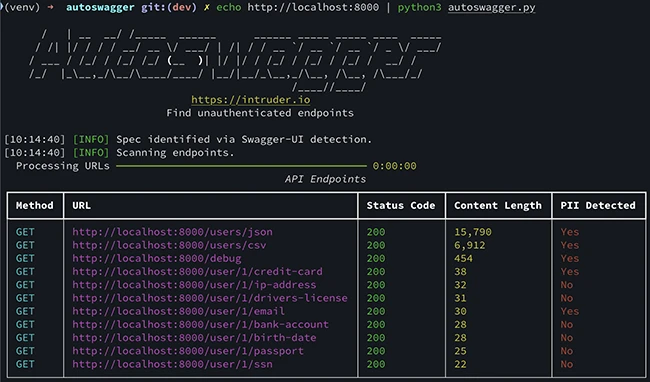
Task: Open the https://intruder.io link
Action: tap(250, 100)
